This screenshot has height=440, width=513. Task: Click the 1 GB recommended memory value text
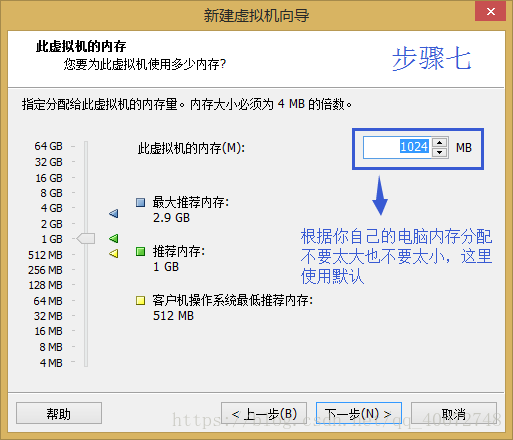coord(166,267)
